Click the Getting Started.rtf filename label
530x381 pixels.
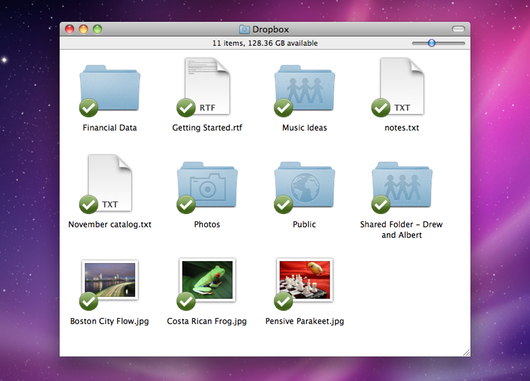pos(207,128)
